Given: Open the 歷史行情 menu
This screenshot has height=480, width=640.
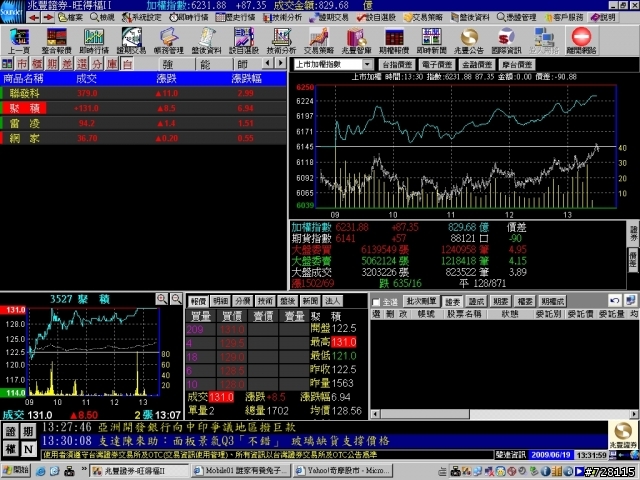Looking at the screenshot, I should click(x=236, y=18).
